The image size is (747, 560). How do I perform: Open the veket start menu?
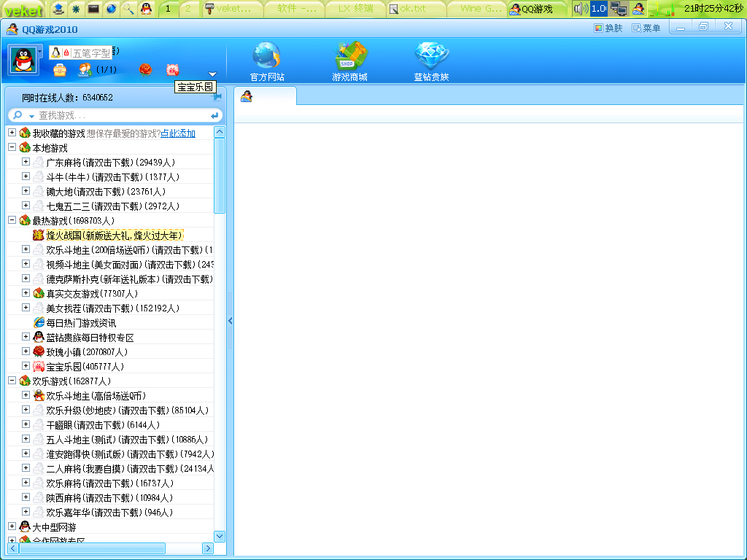pos(23,9)
